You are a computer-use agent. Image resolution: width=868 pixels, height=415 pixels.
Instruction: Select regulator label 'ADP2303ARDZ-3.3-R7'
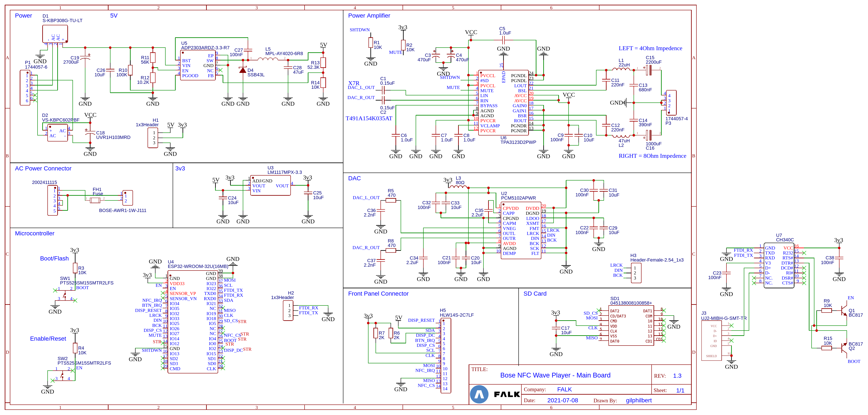pos(205,48)
